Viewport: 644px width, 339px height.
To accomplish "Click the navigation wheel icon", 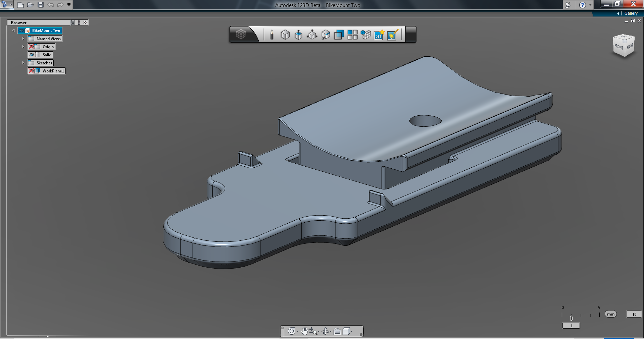I will point(292,331).
